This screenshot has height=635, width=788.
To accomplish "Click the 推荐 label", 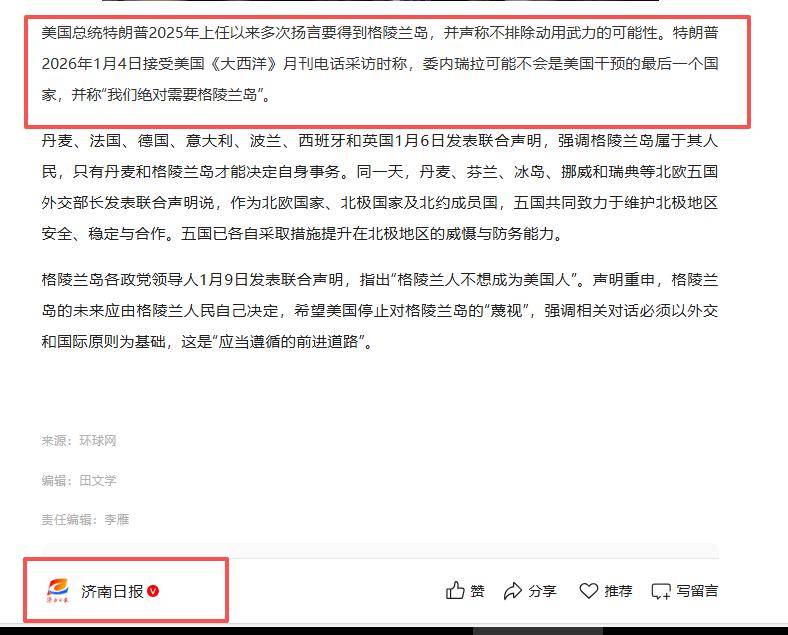I will point(618,591).
